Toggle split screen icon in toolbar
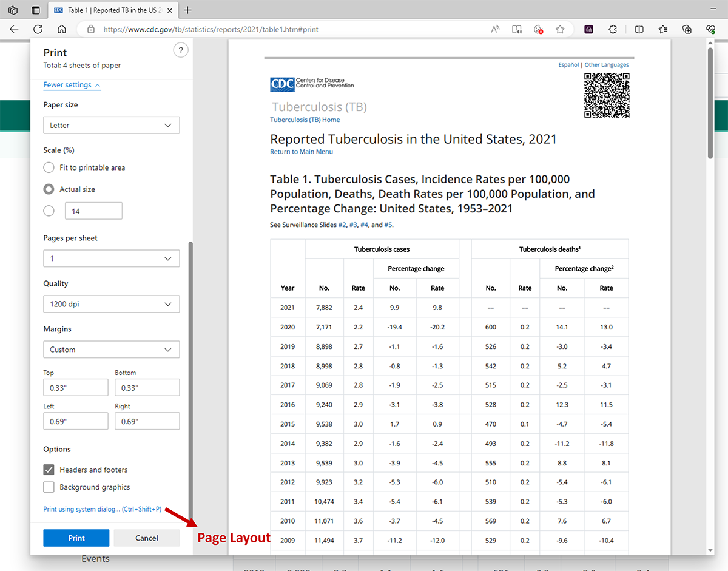Image resolution: width=728 pixels, height=571 pixels. pyautogui.click(x=639, y=29)
